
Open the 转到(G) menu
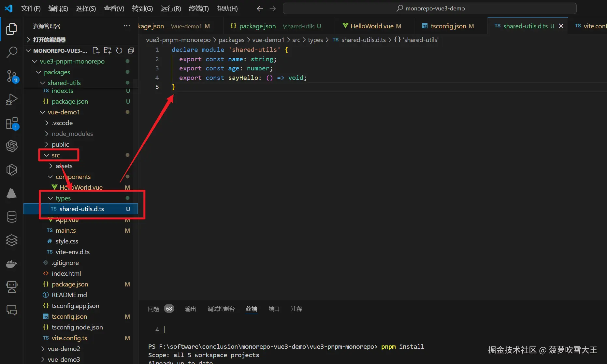[x=142, y=8]
